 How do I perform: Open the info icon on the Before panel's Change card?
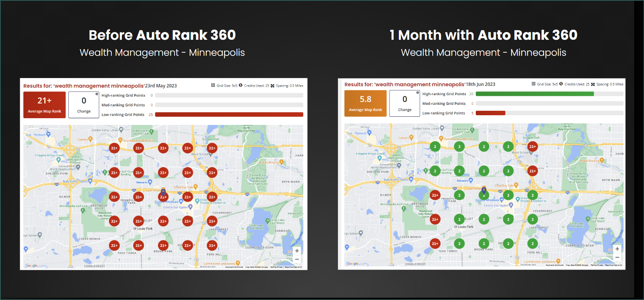point(97,94)
